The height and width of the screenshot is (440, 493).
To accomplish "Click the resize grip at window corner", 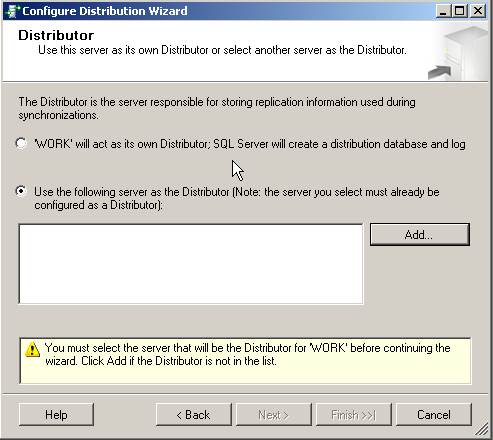I will [x=482, y=429].
